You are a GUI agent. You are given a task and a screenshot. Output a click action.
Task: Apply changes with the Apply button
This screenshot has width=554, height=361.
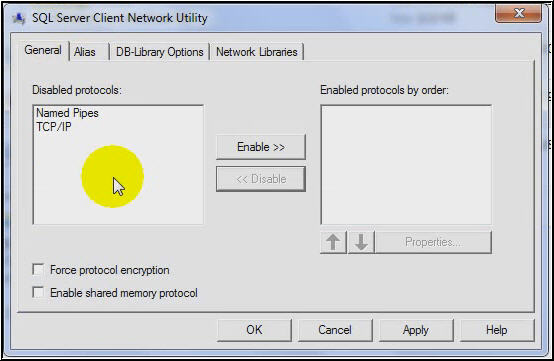click(416, 330)
